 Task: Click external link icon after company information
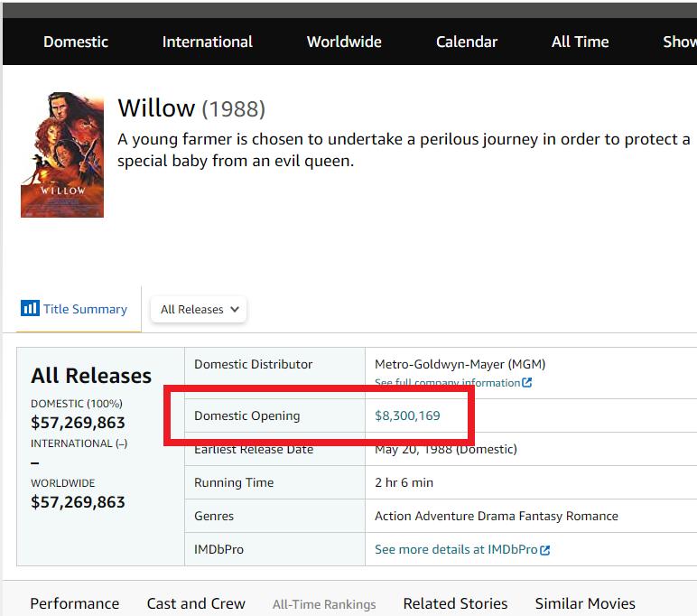[x=527, y=383]
